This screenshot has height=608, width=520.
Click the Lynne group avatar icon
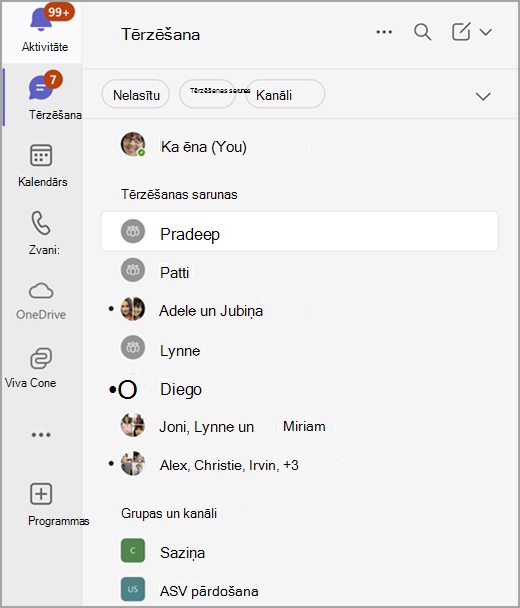pyautogui.click(x=133, y=347)
